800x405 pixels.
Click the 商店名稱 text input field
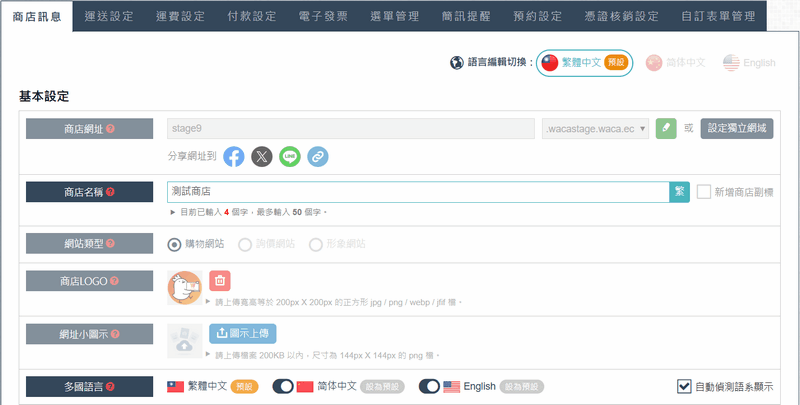point(418,192)
